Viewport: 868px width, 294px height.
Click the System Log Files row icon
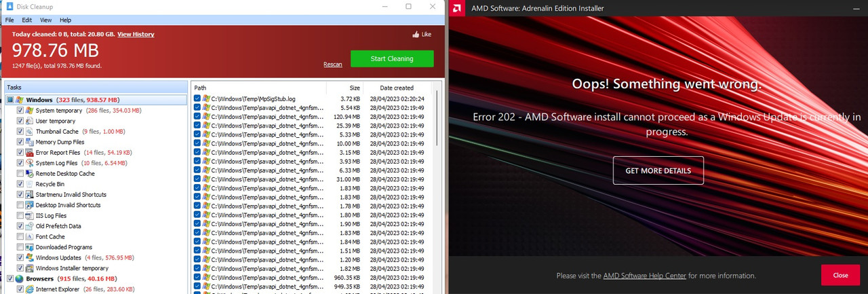click(x=30, y=163)
